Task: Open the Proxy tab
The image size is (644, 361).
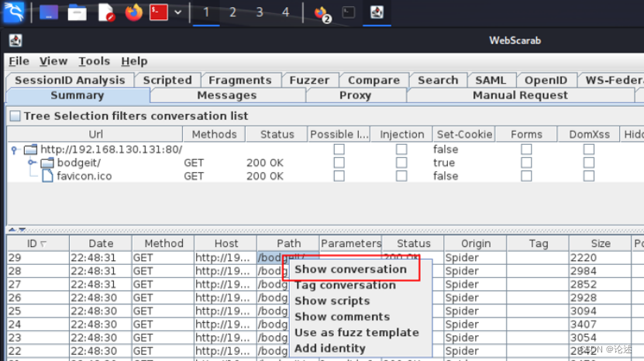Action: coord(355,95)
